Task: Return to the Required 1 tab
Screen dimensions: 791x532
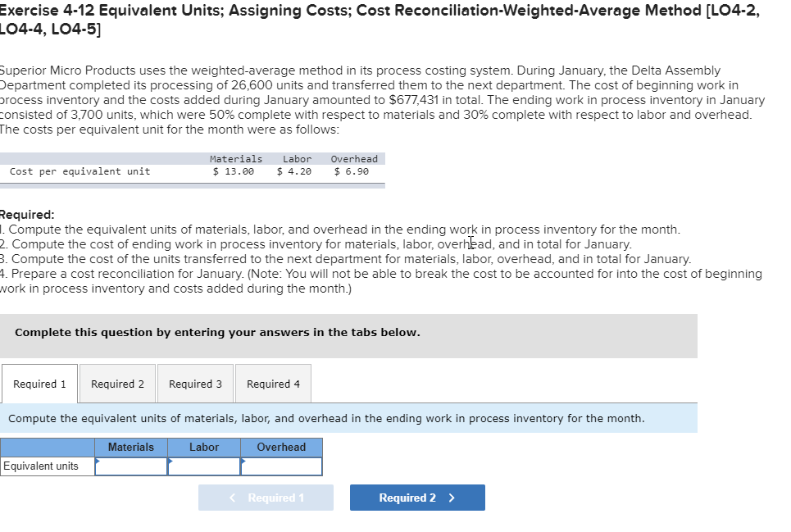Action: pyautogui.click(x=40, y=383)
